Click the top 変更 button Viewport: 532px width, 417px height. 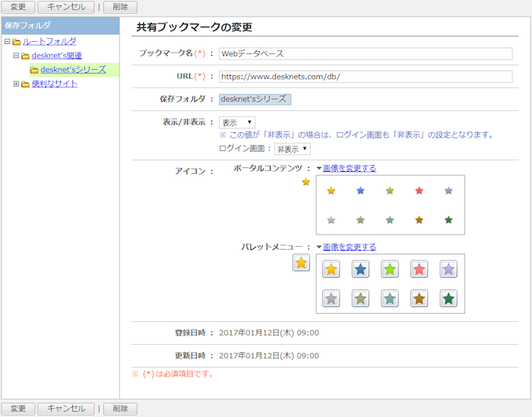17,7
